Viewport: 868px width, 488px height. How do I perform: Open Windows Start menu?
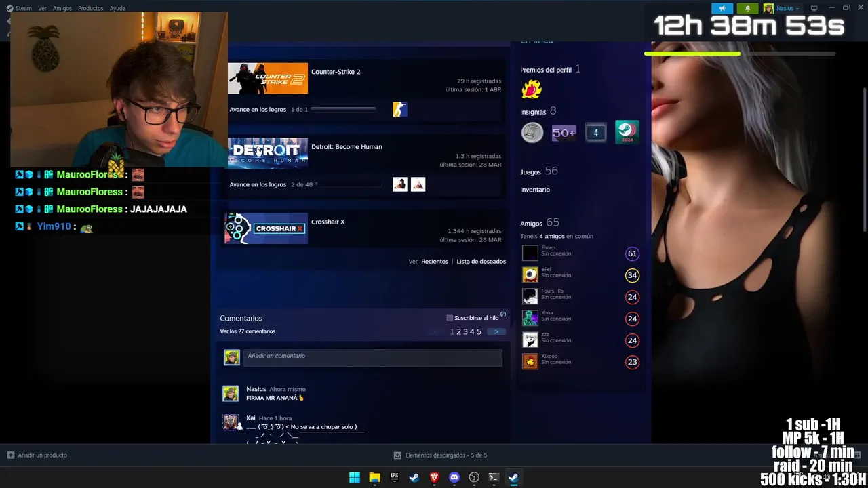click(x=355, y=478)
